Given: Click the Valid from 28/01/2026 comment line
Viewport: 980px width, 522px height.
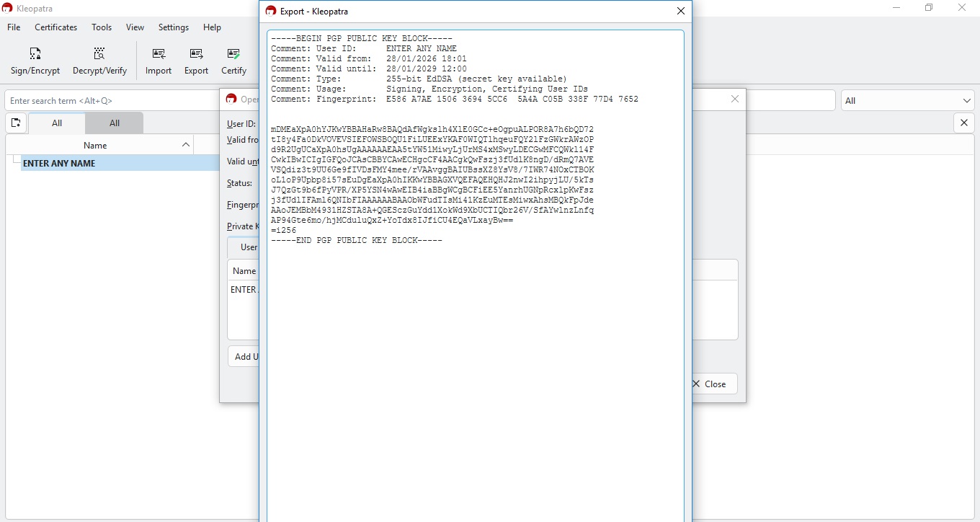Looking at the screenshot, I should (369, 58).
